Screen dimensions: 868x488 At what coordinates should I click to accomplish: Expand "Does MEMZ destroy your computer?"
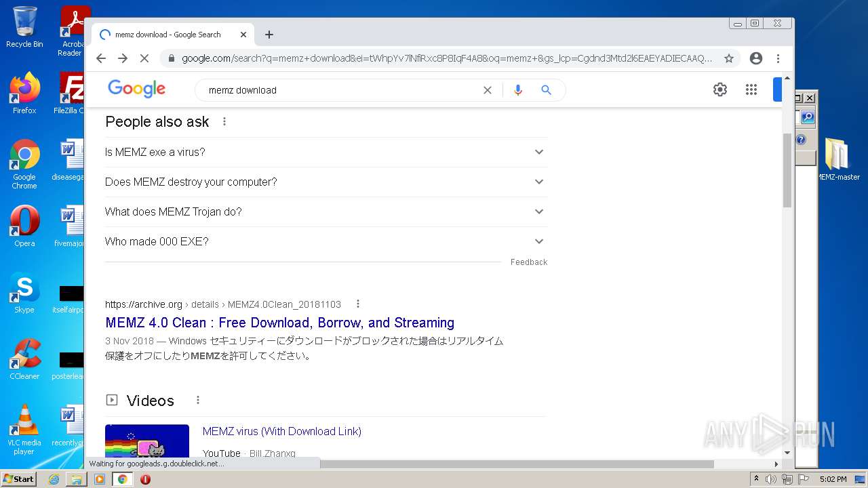(x=326, y=182)
